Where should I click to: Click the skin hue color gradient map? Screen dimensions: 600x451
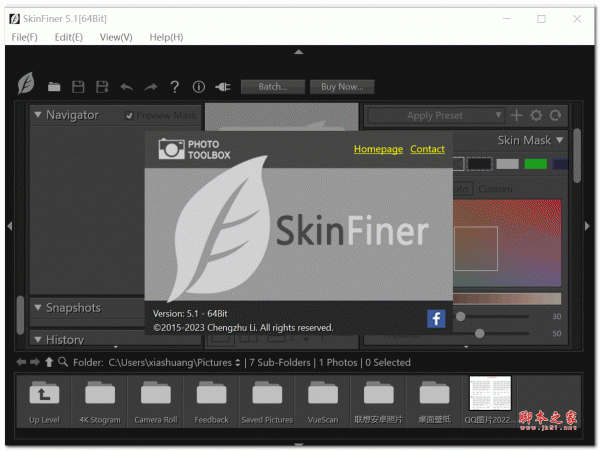coord(507,243)
